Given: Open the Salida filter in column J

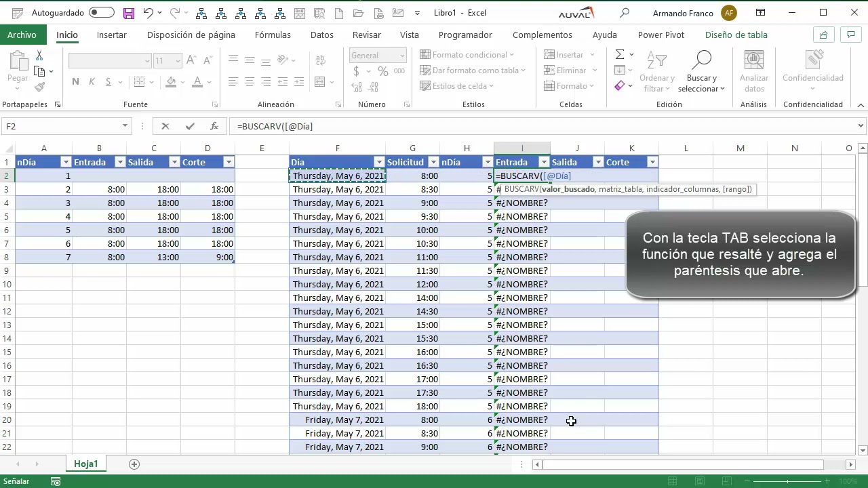Looking at the screenshot, I should 598,162.
